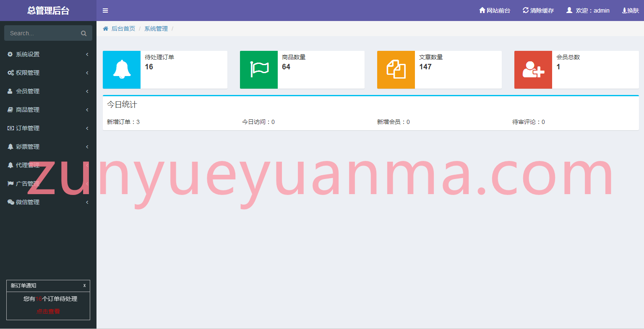Expand the 订单管理 chevron
The height and width of the screenshot is (329, 644).
pos(87,128)
